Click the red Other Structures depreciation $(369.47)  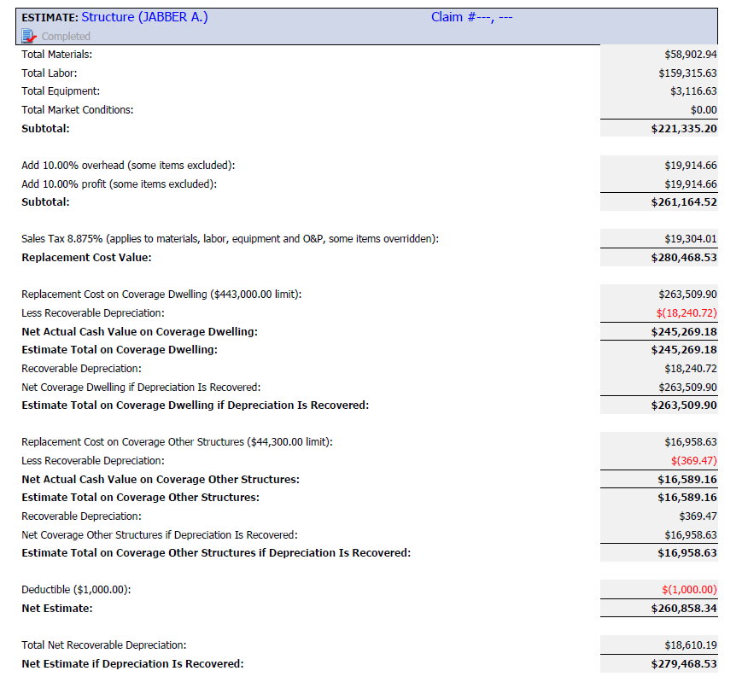pos(693,461)
